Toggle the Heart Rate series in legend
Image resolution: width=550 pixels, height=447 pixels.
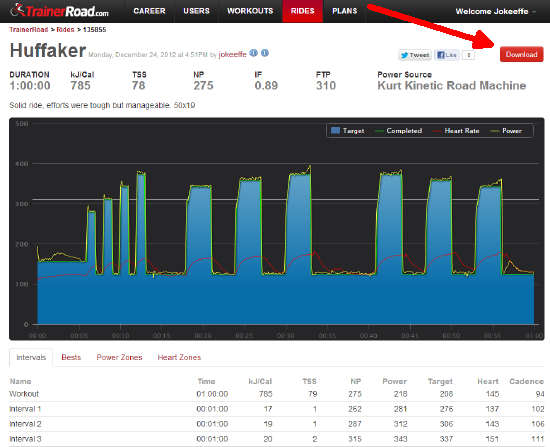click(x=456, y=131)
